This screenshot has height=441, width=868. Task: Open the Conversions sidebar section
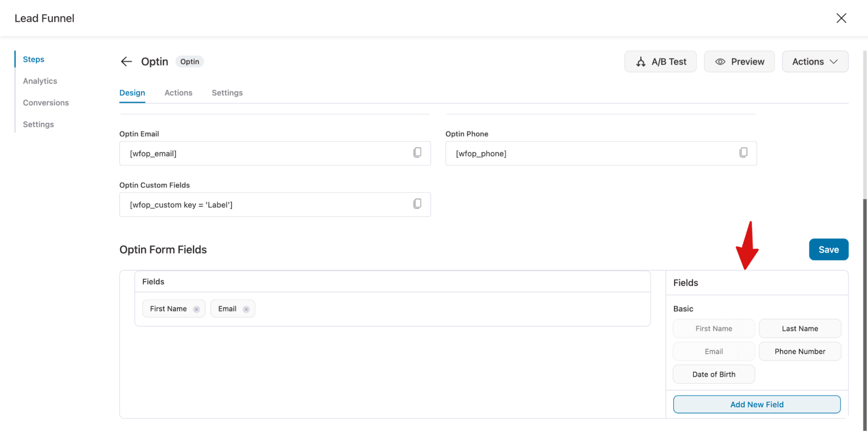(x=46, y=102)
